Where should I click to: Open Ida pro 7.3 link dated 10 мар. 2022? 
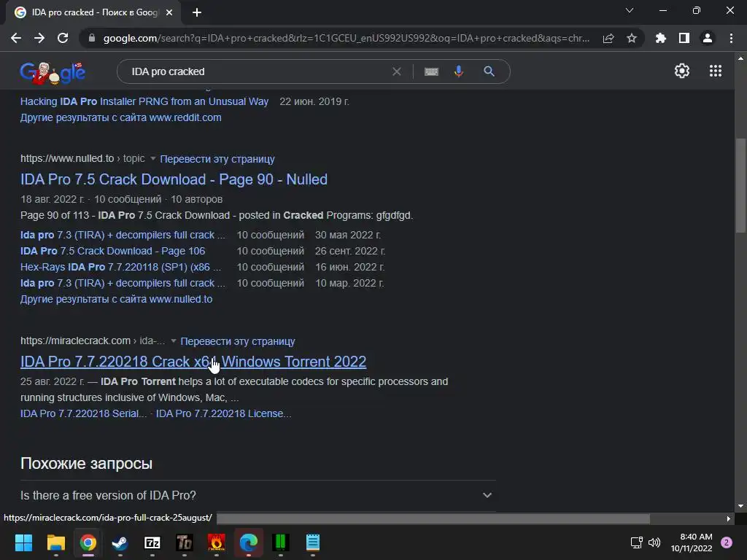123,283
